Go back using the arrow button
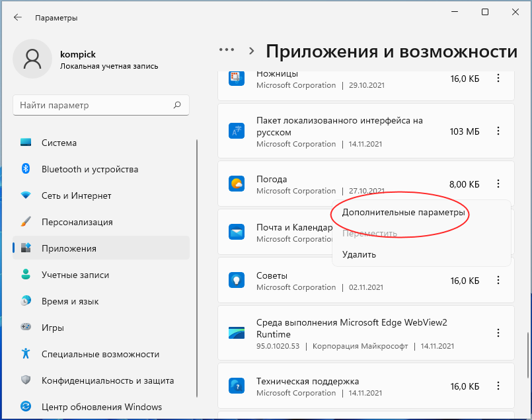This screenshot has width=532, height=420. [18, 18]
